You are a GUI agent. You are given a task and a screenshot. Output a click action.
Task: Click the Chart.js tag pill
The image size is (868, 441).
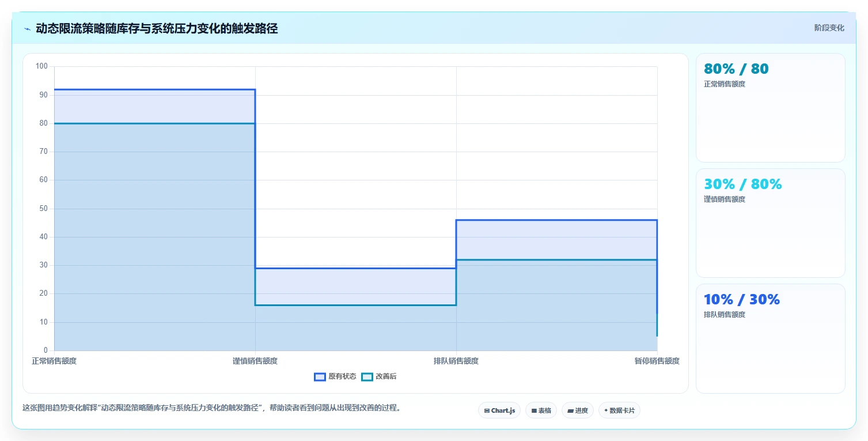pos(499,410)
